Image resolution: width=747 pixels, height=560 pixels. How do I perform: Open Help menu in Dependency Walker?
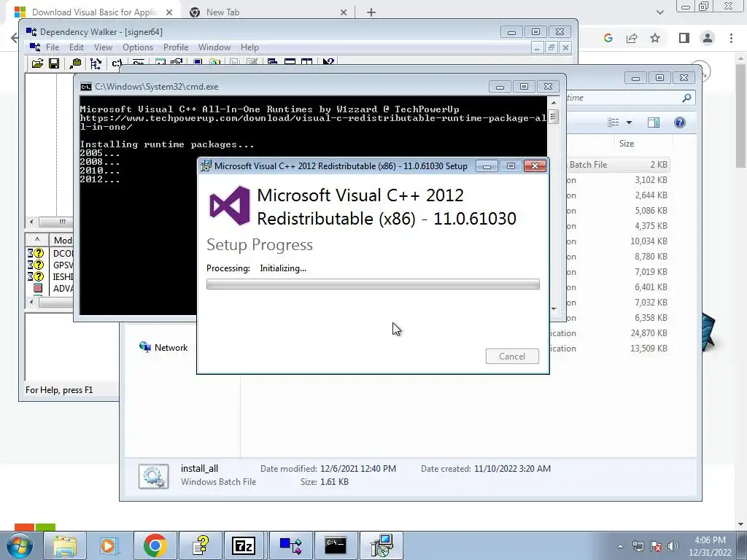click(x=249, y=47)
